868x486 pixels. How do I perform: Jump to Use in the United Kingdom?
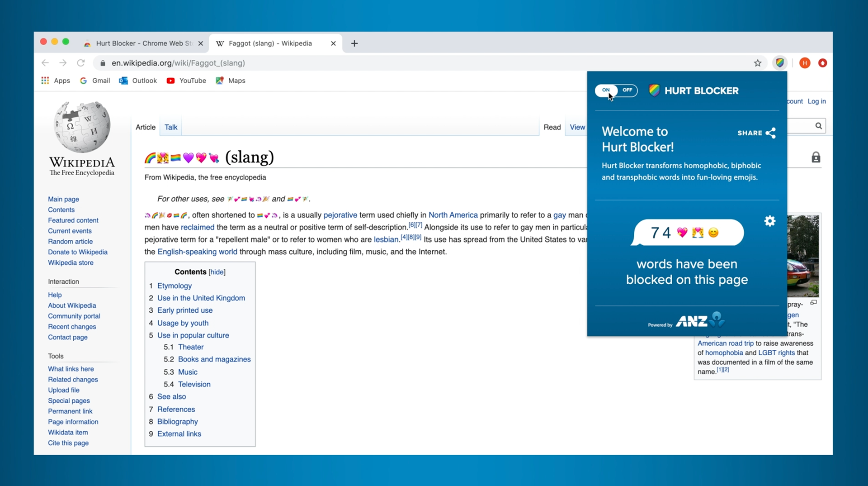(201, 298)
